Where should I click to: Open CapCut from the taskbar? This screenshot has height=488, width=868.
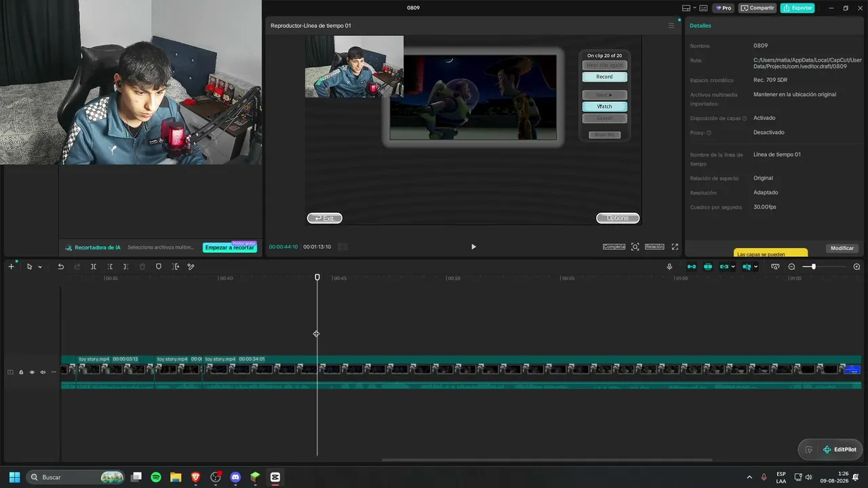click(x=275, y=477)
